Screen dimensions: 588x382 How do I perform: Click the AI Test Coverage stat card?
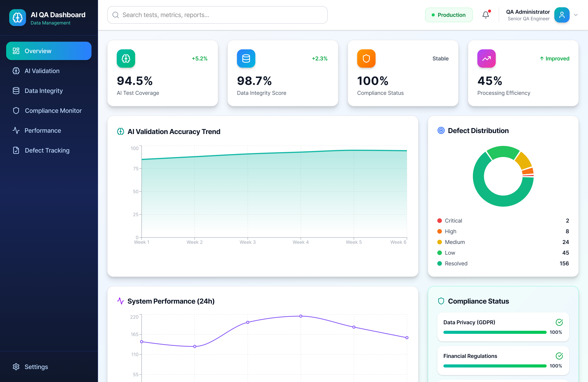[163, 73]
